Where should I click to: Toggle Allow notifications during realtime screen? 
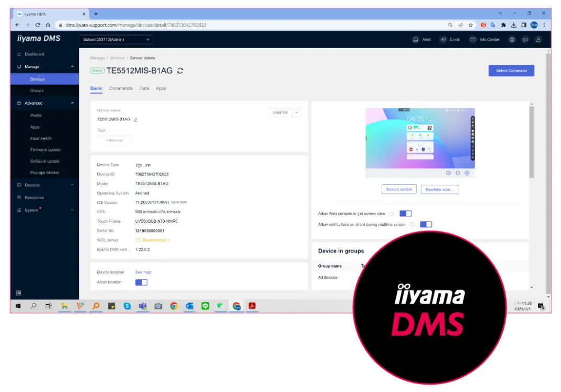426,225
